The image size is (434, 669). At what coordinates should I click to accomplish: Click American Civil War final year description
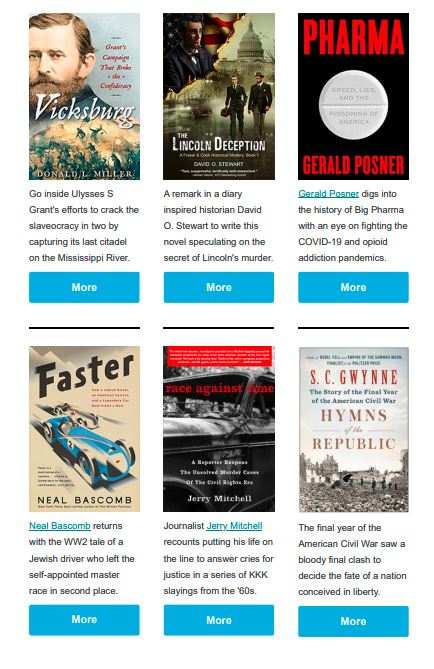352,559
